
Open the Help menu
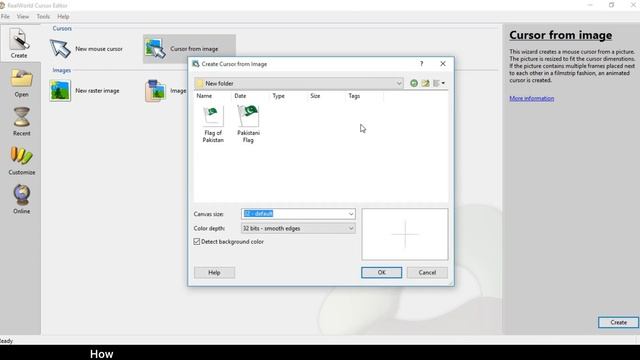63,17
